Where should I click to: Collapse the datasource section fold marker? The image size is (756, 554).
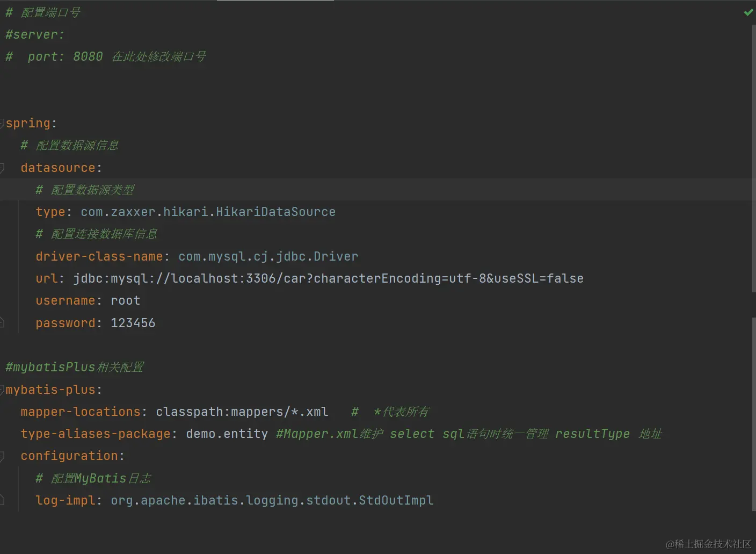point(2,168)
